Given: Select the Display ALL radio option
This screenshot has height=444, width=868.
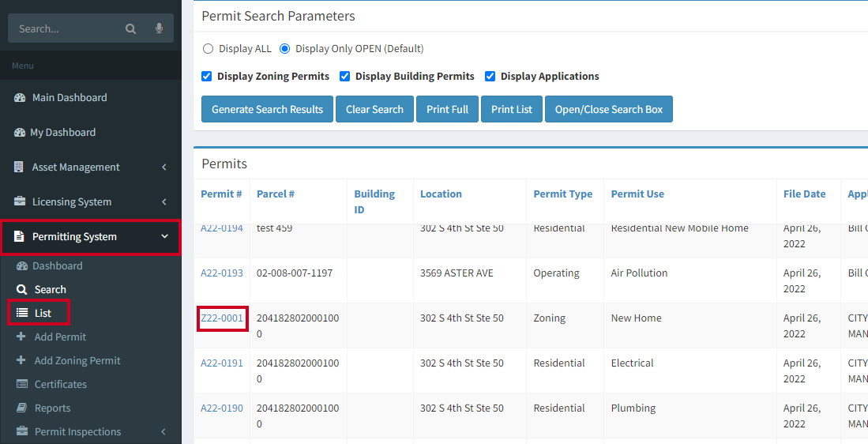Looking at the screenshot, I should tap(209, 49).
